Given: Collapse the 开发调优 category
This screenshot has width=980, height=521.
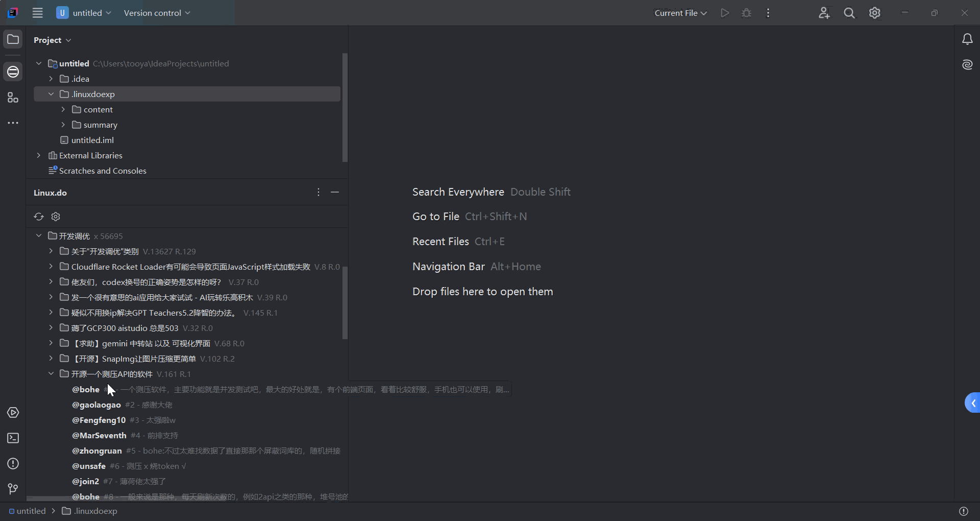Looking at the screenshot, I should (39, 236).
